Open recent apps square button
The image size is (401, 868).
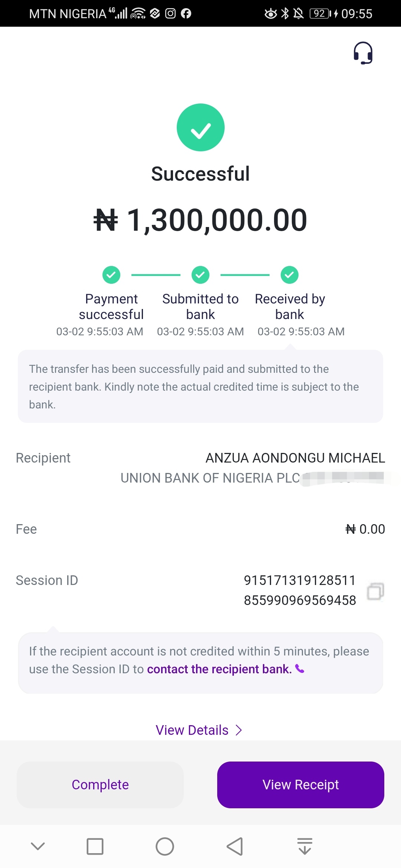pos(95,846)
